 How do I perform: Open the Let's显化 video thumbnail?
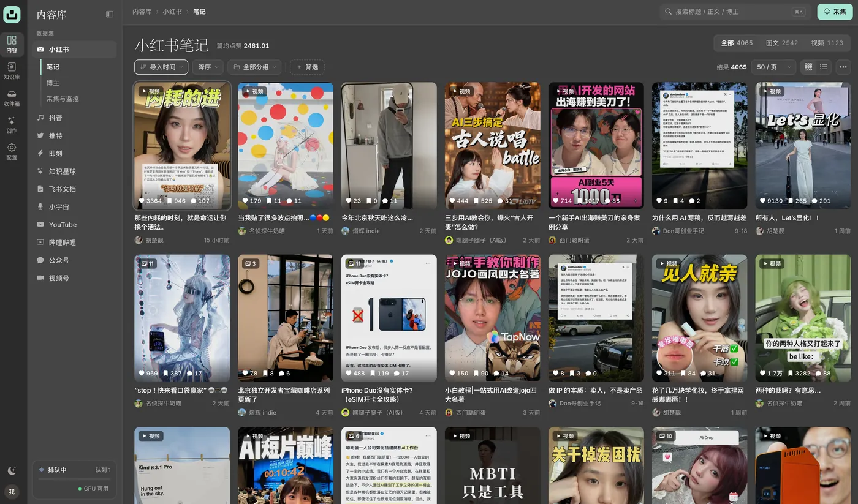[x=803, y=146]
